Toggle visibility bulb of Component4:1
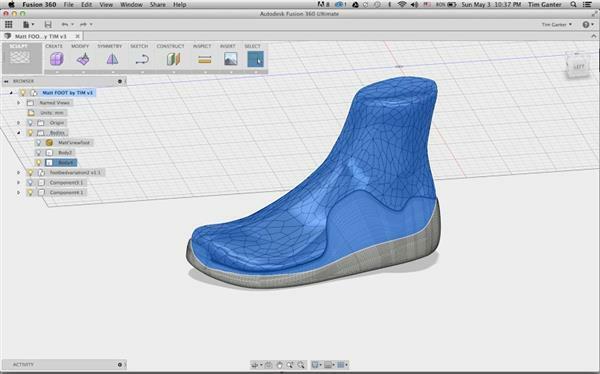This screenshot has height=374, width=600. pyautogui.click(x=30, y=193)
